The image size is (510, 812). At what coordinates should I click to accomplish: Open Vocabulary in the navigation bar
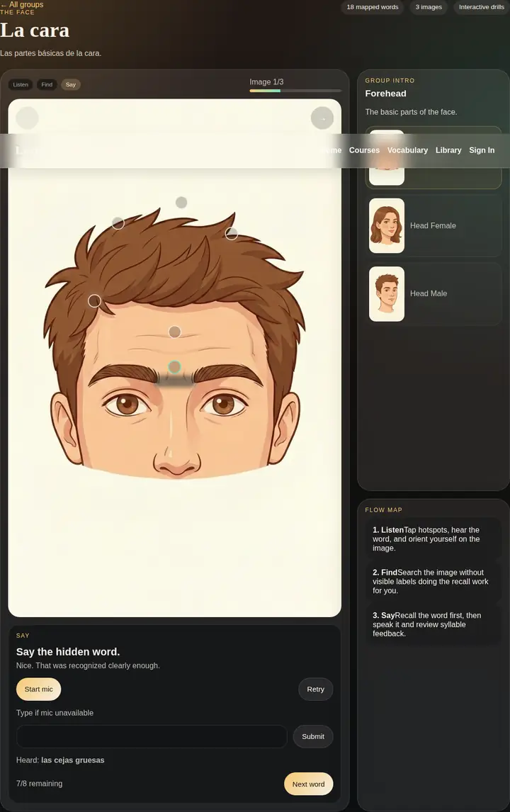[407, 150]
